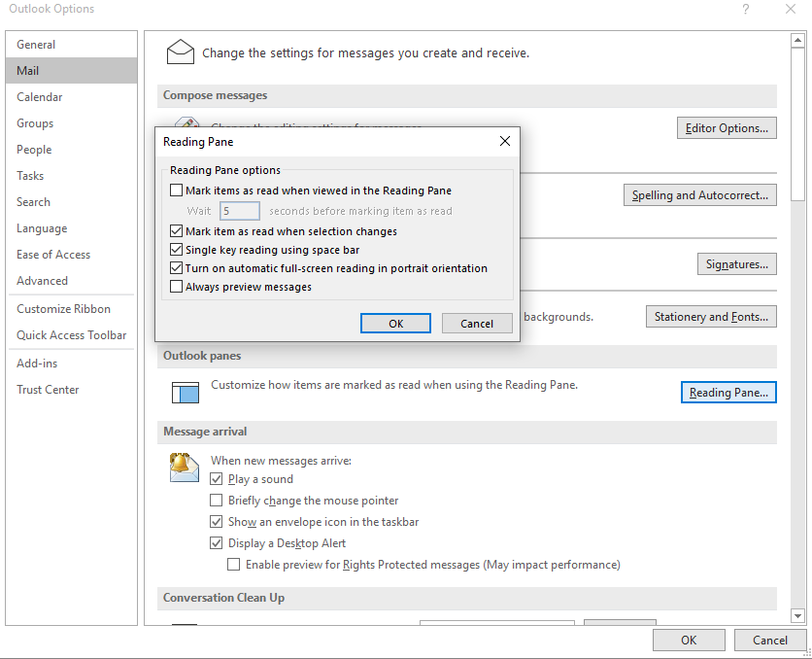Click the Message arrival section header

click(466, 432)
